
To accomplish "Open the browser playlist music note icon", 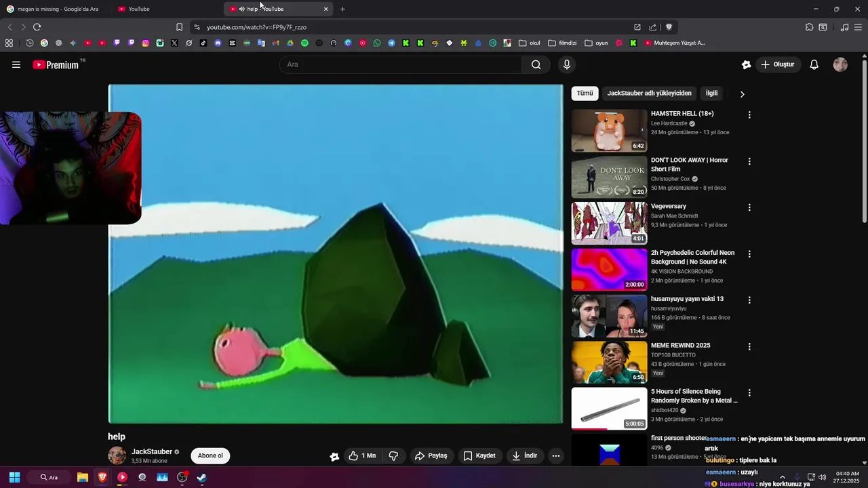I will (x=844, y=27).
